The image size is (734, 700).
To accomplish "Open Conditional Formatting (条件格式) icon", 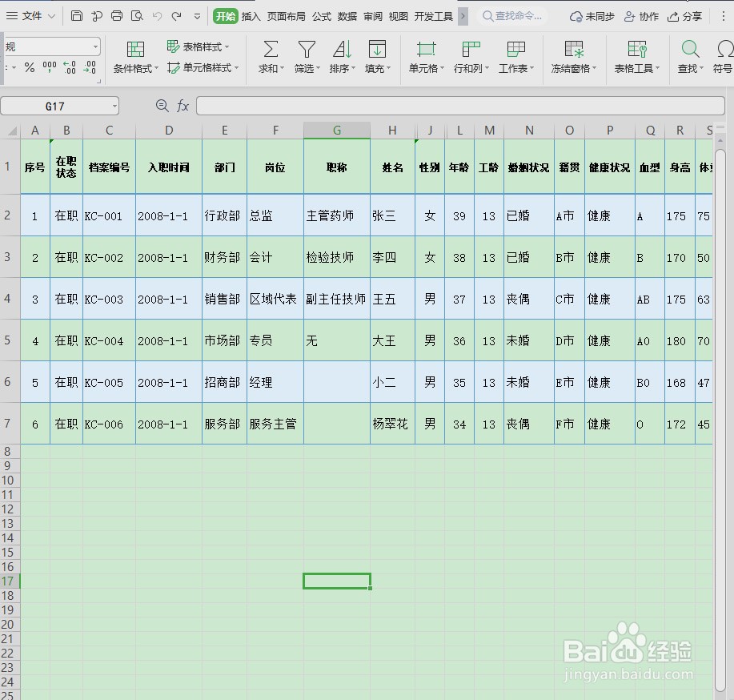I will coord(135,49).
